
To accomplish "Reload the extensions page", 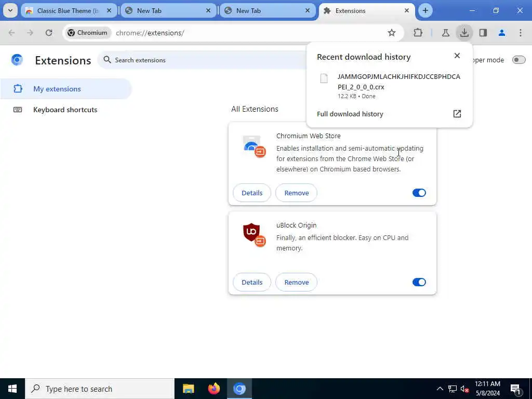I will pos(49,33).
